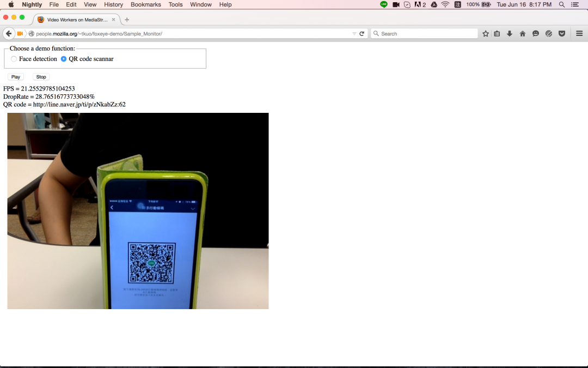
Task: Click the globe site identity icon
Action: pyautogui.click(x=32, y=34)
